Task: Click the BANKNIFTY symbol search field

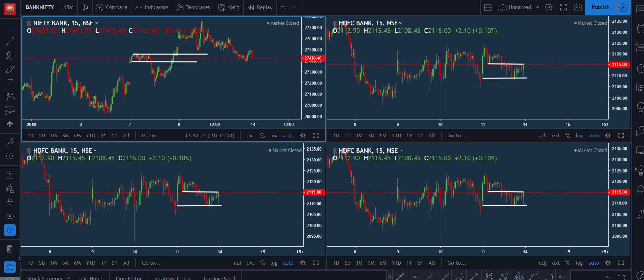Action: click(40, 7)
